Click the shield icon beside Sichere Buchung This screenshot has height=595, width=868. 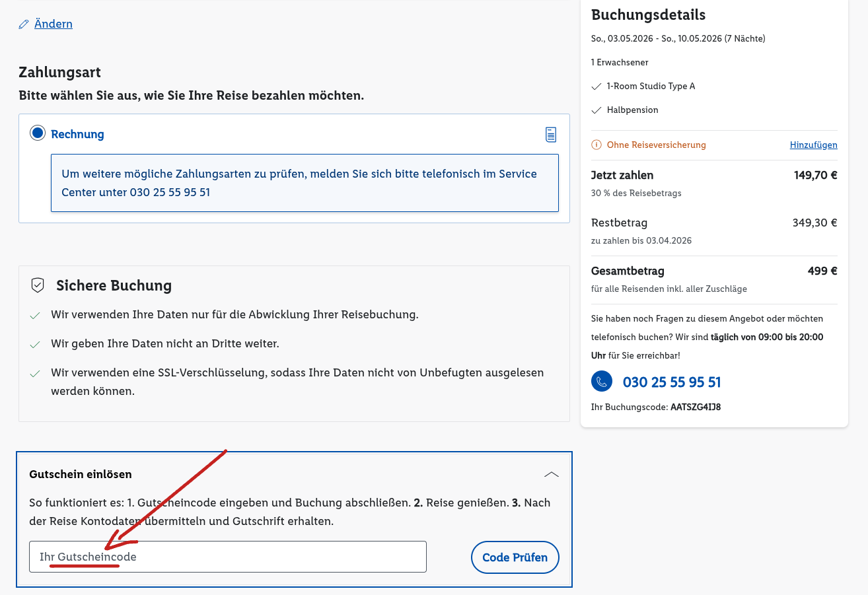pyautogui.click(x=38, y=285)
